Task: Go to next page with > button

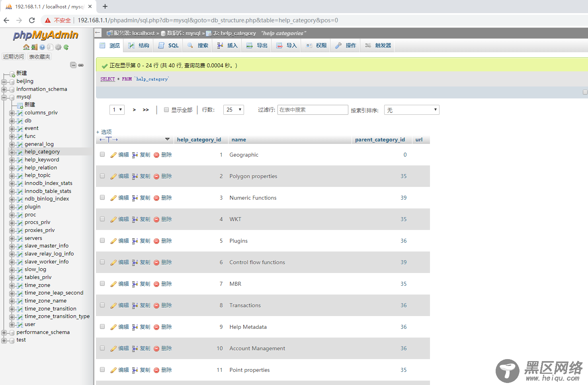Action: click(x=134, y=110)
